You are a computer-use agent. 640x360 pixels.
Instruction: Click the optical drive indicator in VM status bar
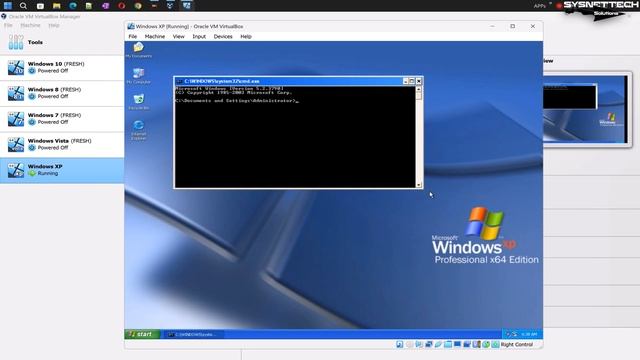pyautogui.click(x=409, y=344)
